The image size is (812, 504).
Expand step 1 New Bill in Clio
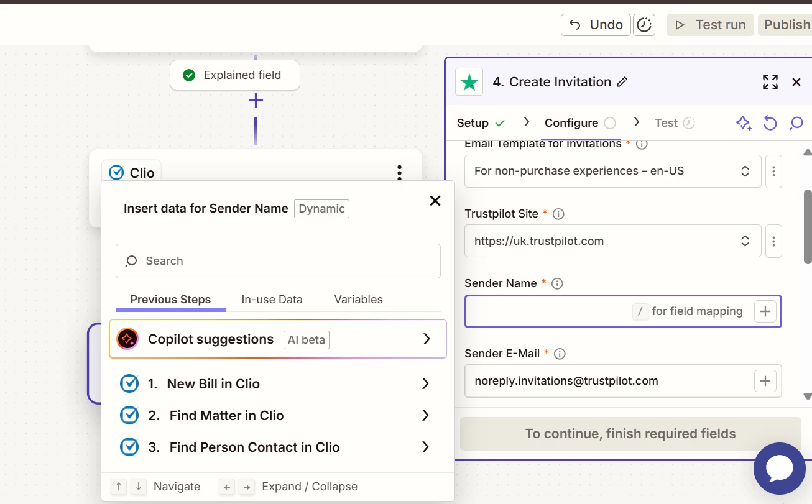tap(277, 384)
